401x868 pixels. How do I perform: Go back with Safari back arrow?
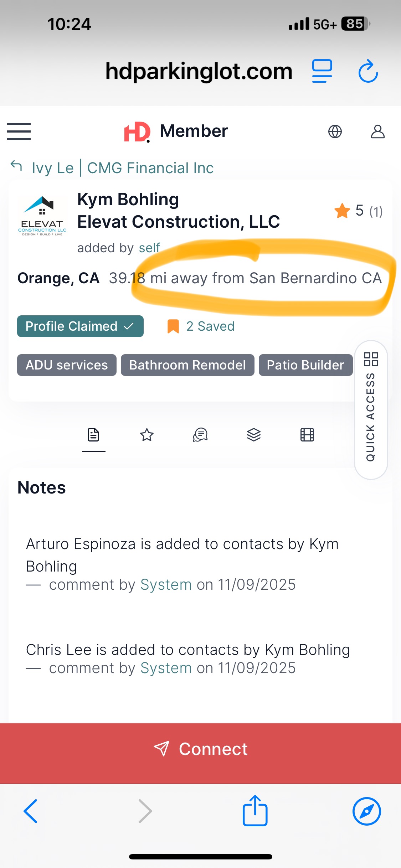point(31,811)
